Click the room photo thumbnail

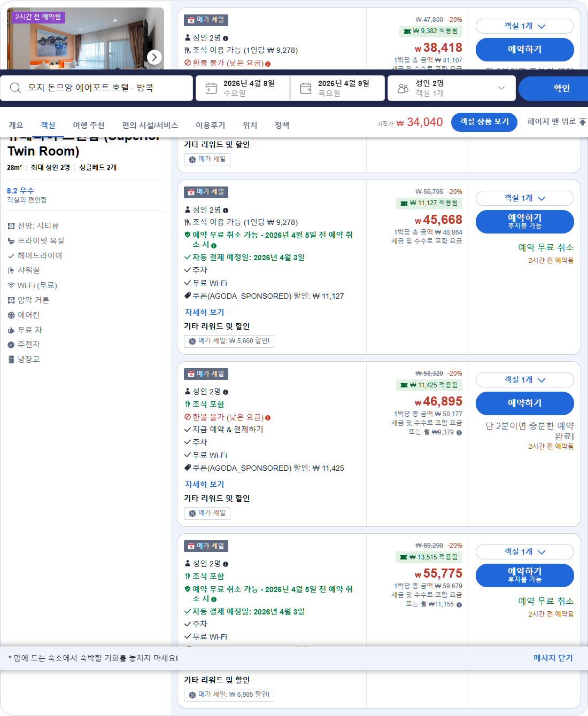[86, 38]
